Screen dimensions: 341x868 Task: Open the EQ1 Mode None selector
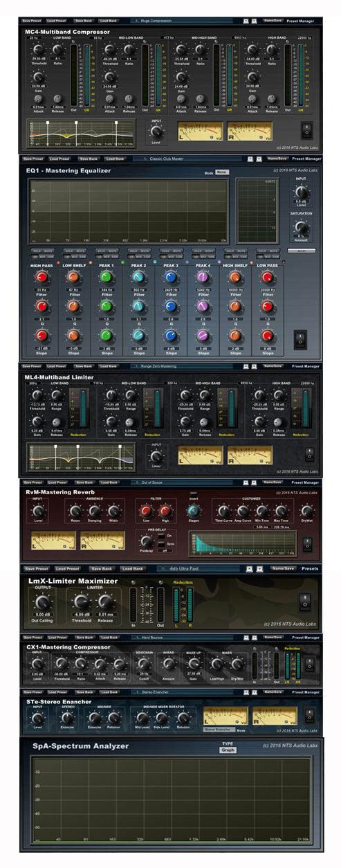222,172
